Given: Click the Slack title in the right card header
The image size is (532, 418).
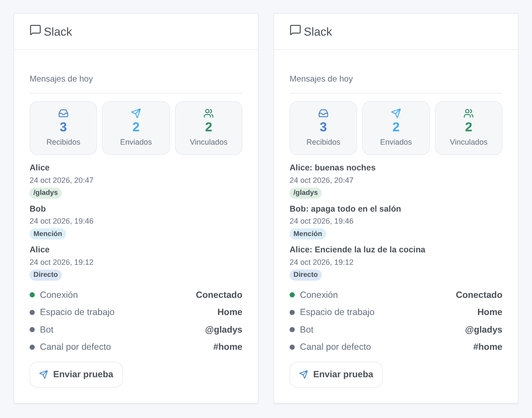Looking at the screenshot, I should [x=318, y=32].
